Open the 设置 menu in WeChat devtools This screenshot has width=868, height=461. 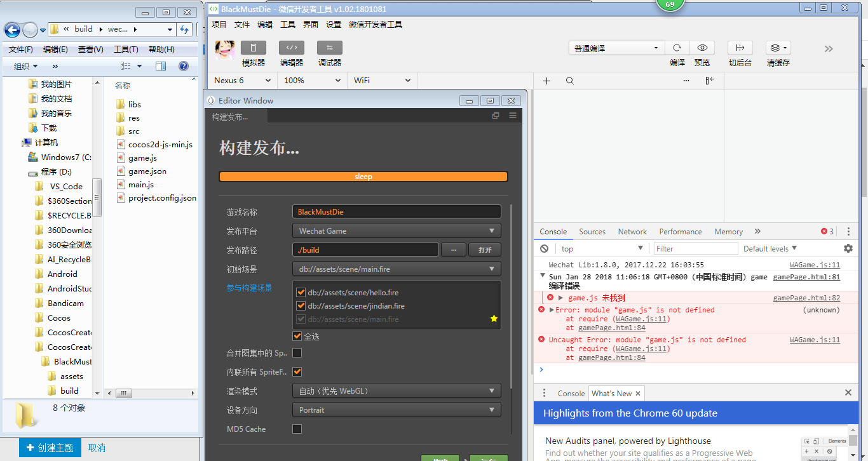[x=334, y=25]
